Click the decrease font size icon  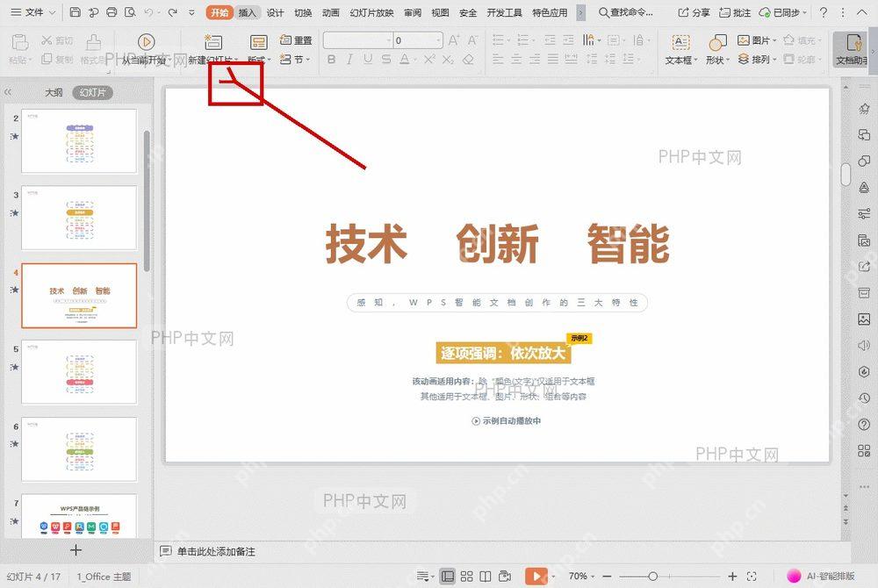point(472,39)
